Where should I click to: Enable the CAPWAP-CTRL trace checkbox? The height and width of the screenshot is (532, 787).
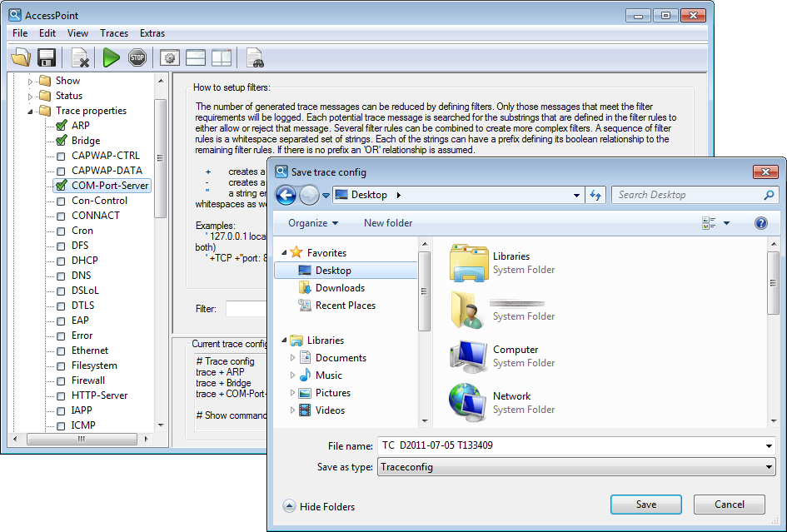(x=61, y=156)
